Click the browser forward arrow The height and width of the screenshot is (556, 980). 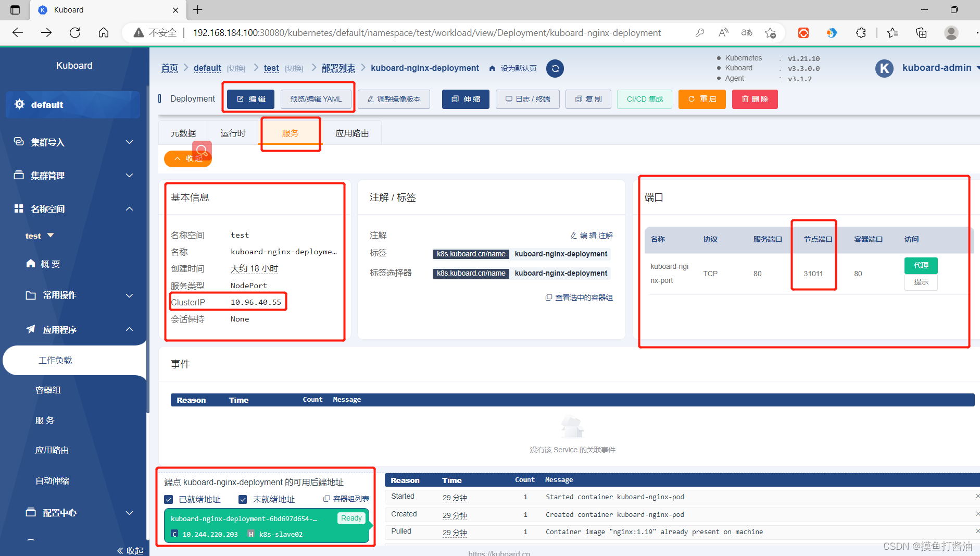click(46, 33)
